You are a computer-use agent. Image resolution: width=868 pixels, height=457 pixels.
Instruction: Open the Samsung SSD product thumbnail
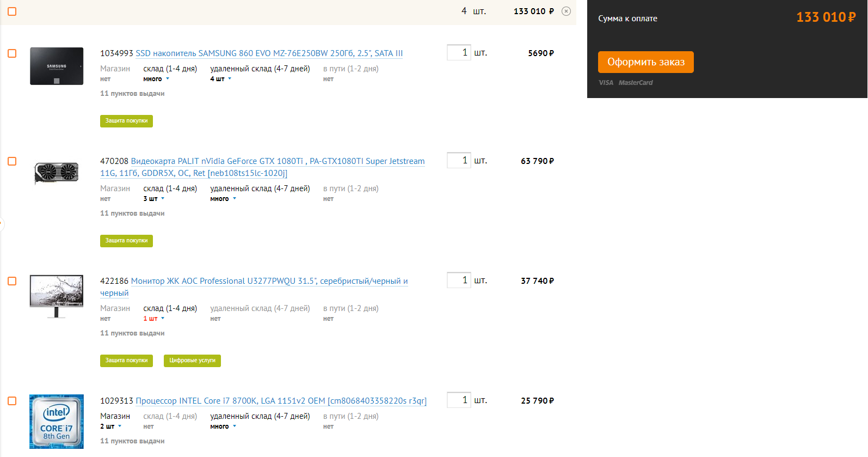[x=57, y=66]
